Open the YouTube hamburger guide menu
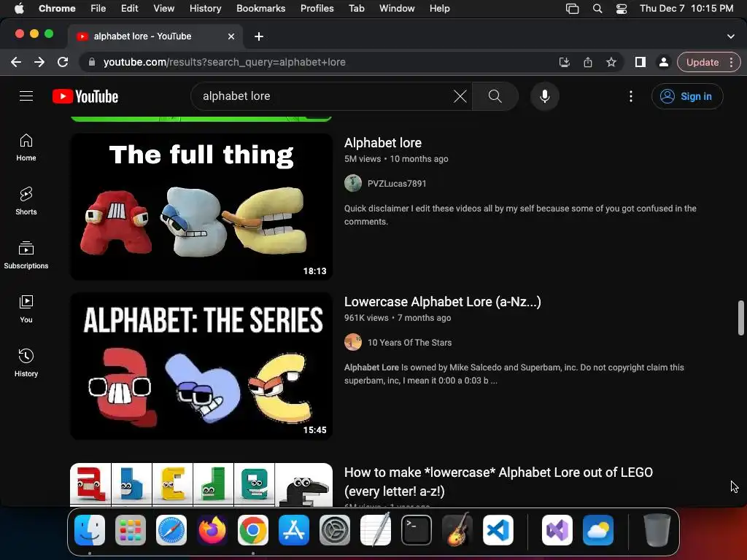 point(26,96)
